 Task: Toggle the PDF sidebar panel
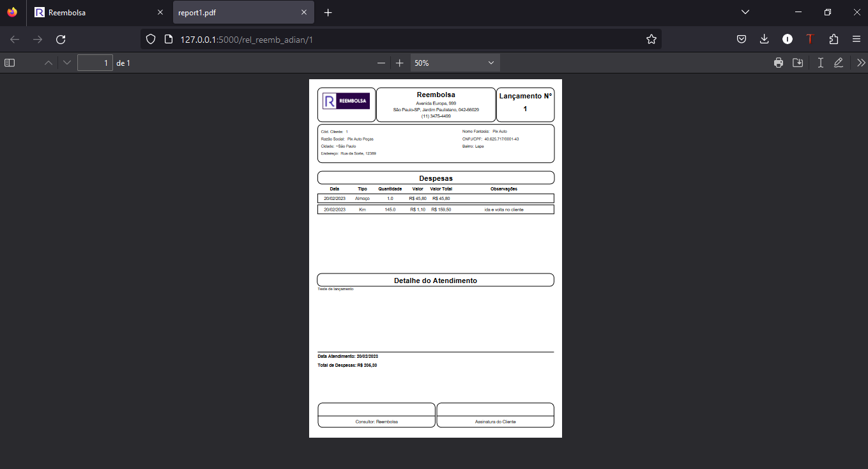tap(9, 63)
